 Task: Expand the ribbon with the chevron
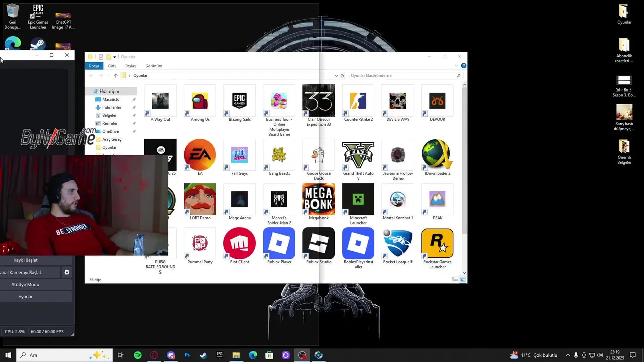(456, 66)
